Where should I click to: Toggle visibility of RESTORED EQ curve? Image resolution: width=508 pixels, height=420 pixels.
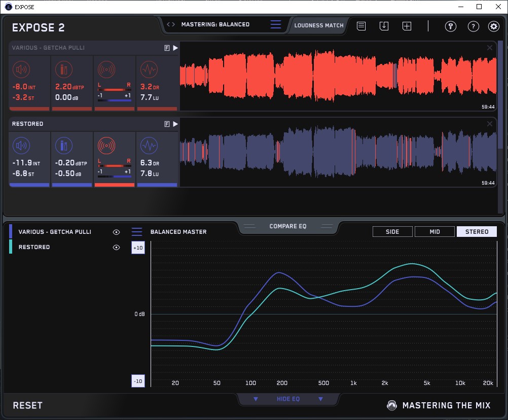point(117,248)
